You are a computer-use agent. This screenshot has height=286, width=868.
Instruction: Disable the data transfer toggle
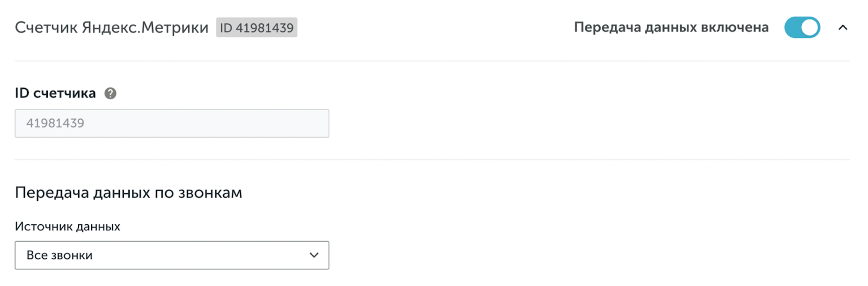pyautogui.click(x=802, y=28)
